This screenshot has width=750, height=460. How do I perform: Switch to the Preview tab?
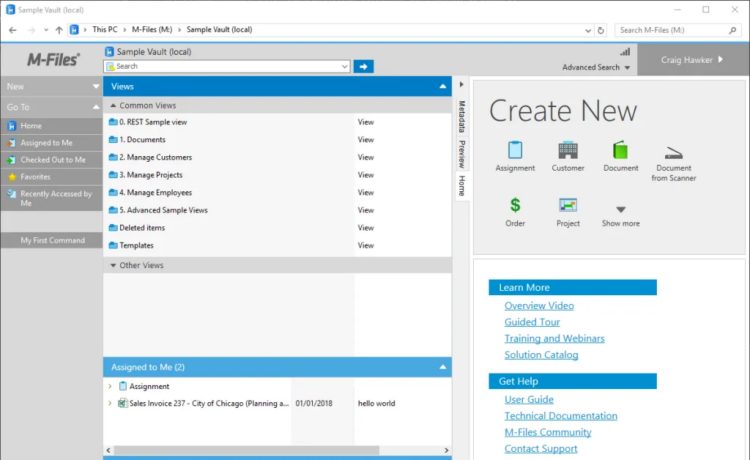(461, 154)
